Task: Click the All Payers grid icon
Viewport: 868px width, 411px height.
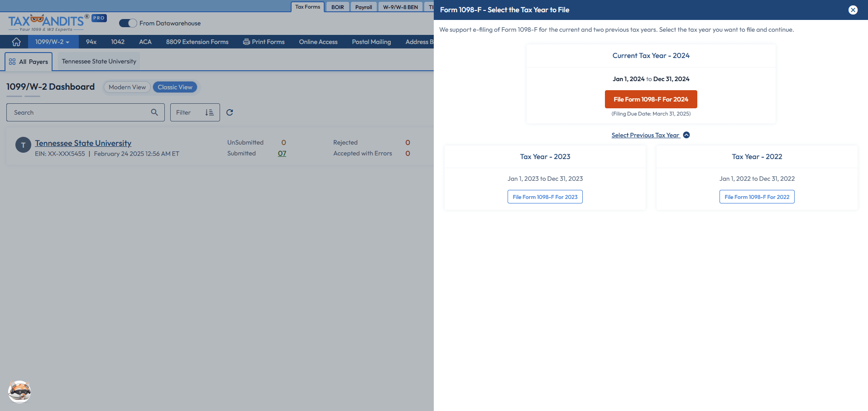Action: [12, 62]
